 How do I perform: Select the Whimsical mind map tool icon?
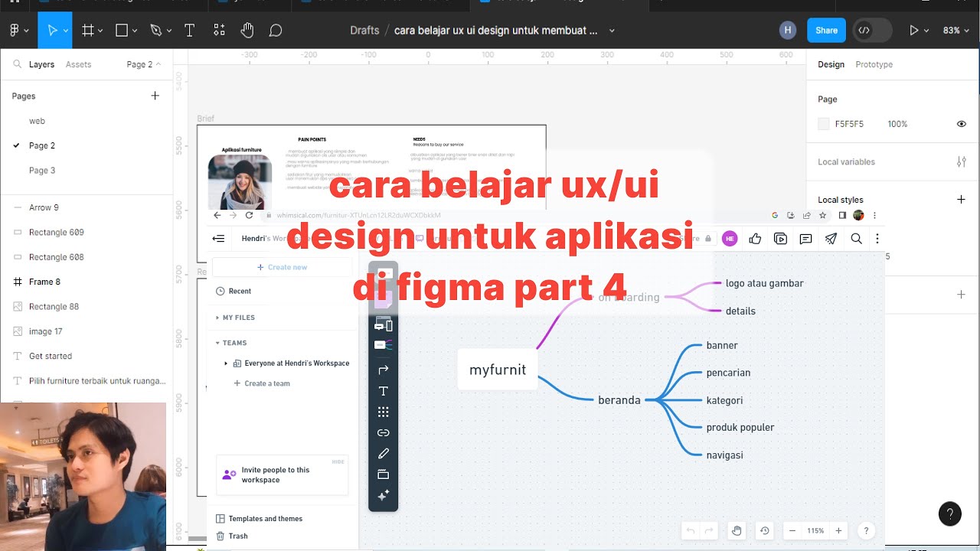click(383, 345)
